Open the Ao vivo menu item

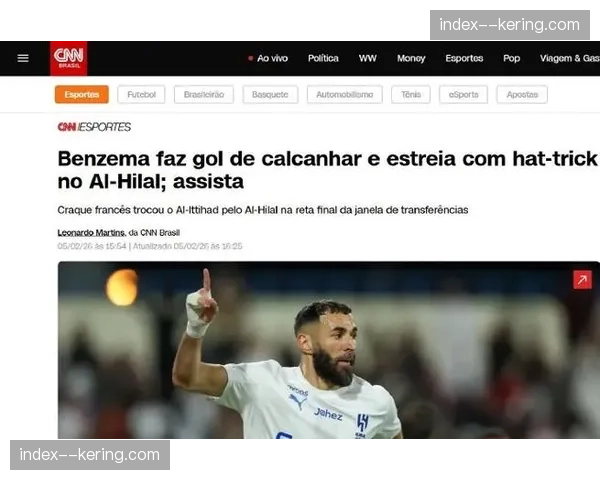click(272, 58)
